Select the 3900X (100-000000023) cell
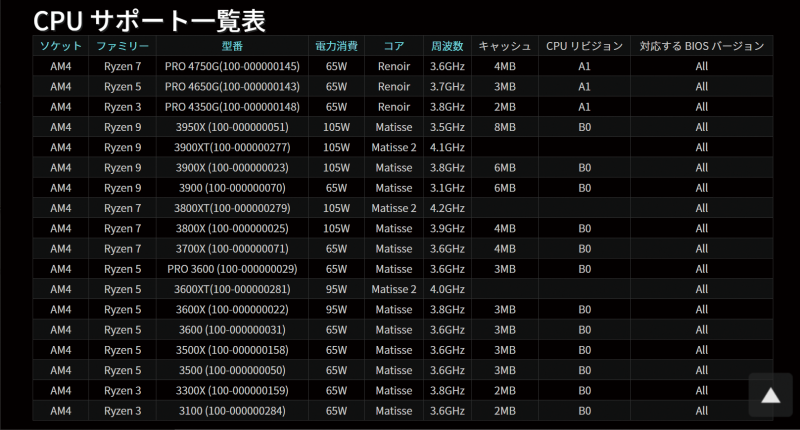Image resolution: width=800 pixels, height=430 pixels. pos(232,168)
